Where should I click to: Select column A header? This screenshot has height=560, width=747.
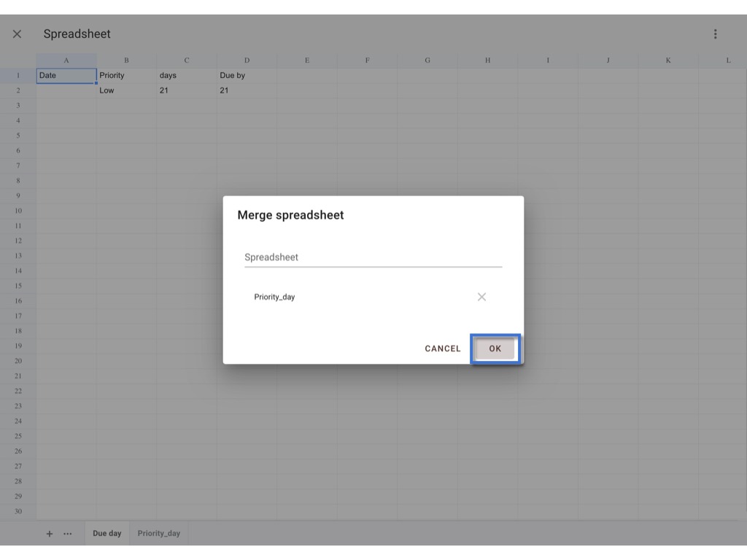click(x=66, y=61)
